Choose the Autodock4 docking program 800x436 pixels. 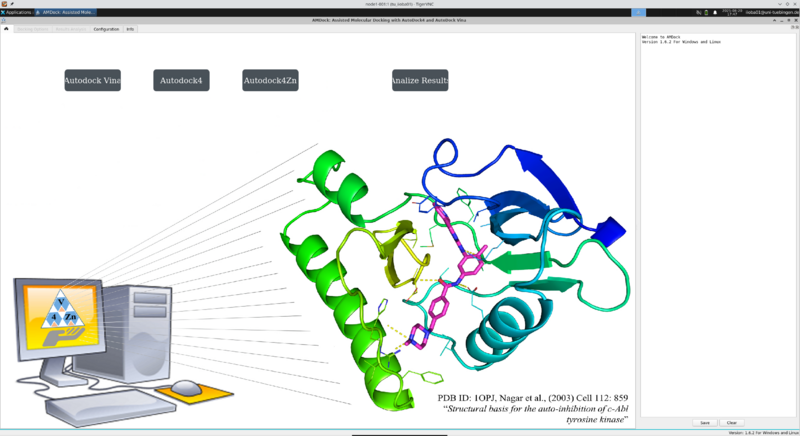pos(181,80)
